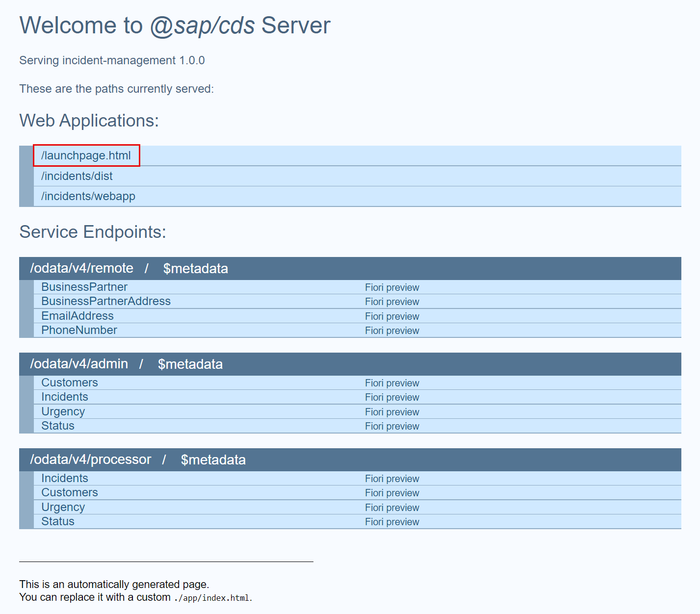This screenshot has width=700, height=614.
Task: View $metadata for the processor service
Action: tap(213, 460)
